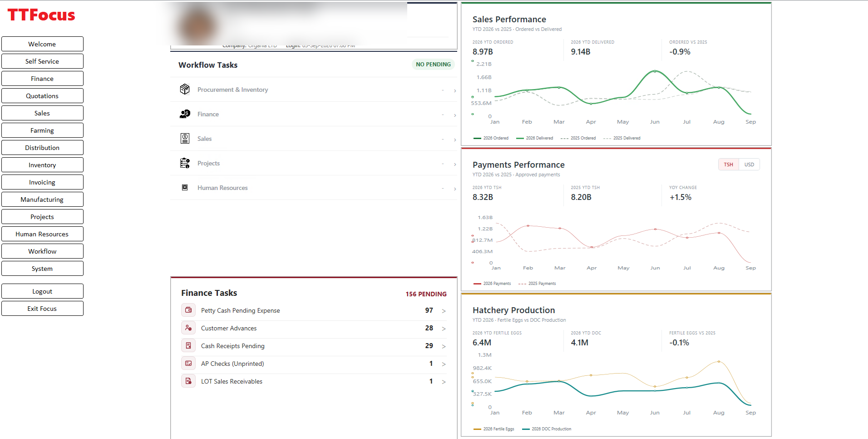Click the AP Checks (Unprinted) label
Screen dimensions: 868x439
(232, 364)
